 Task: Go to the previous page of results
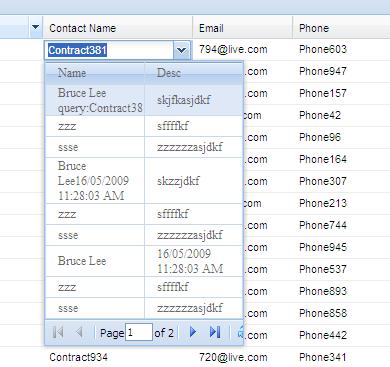point(79,332)
